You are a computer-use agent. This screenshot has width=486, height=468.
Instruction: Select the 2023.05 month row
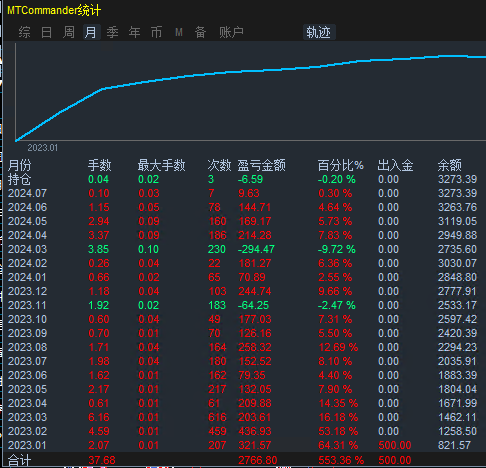tap(243, 389)
